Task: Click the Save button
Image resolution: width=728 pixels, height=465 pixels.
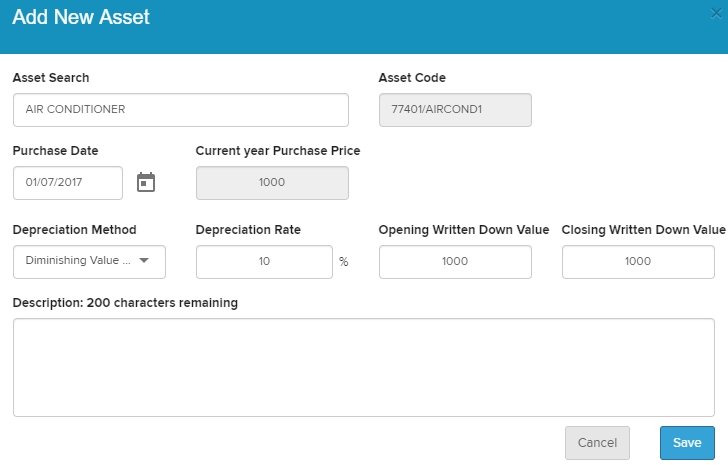Action: tap(687, 442)
